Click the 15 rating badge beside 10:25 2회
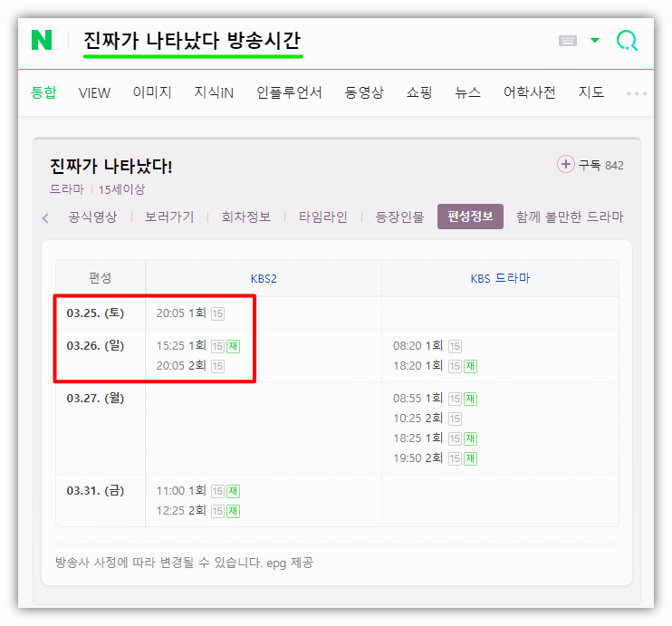The height and width of the screenshot is (626, 672). pyautogui.click(x=455, y=419)
